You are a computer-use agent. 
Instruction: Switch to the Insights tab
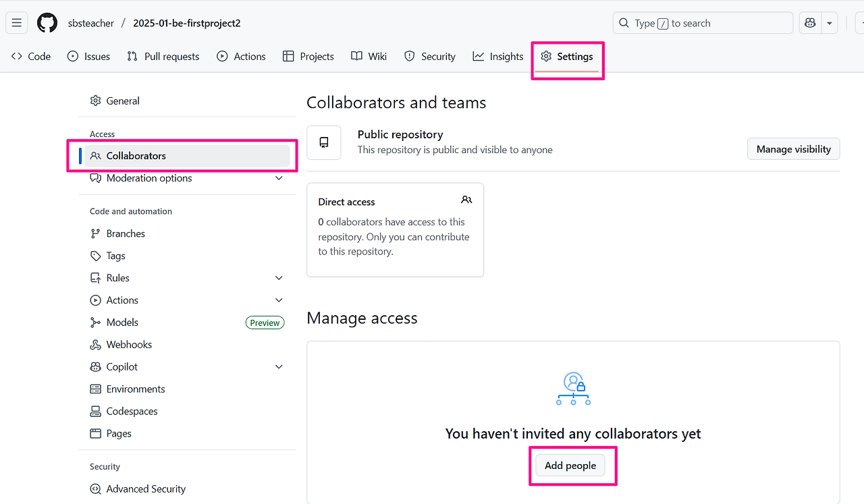pos(498,57)
